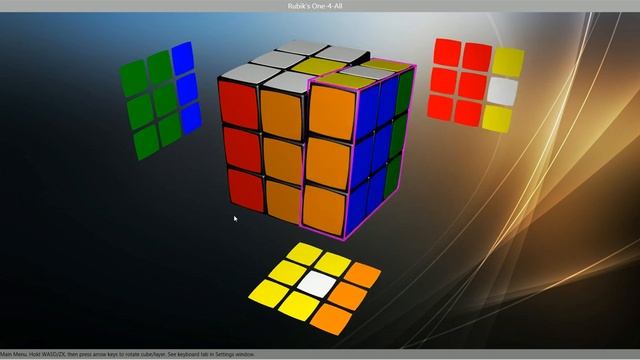
Task: Select middle orange sticker in highlighted pink layer
Action: click(328, 163)
